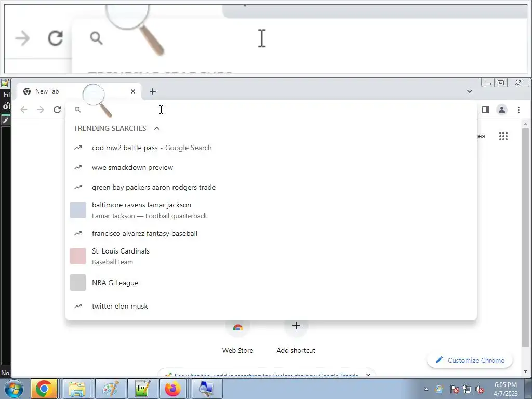Open Chrome's three-dot menu
The image size is (532, 399).
pos(518,110)
